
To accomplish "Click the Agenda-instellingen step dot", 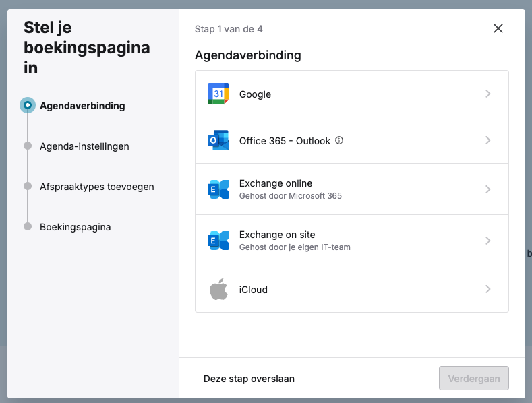I will [28, 146].
